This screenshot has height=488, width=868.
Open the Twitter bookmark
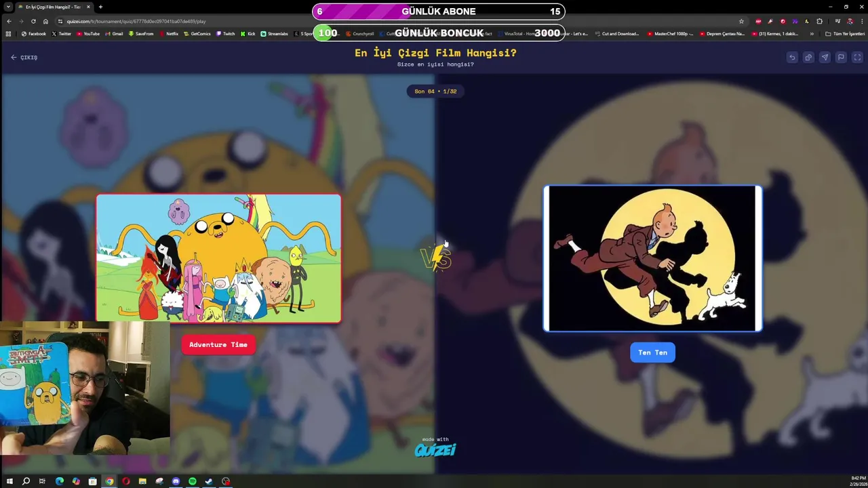(62, 33)
